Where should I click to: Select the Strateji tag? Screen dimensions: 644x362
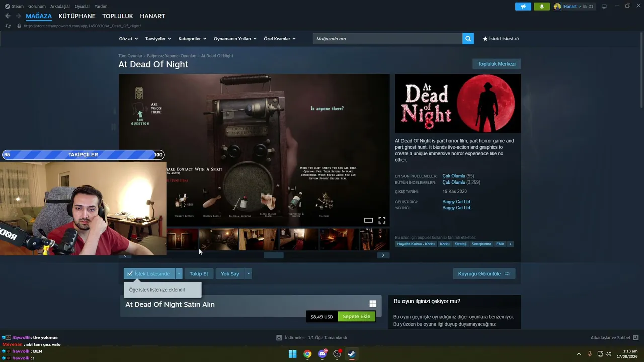click(x=460, y=244)
